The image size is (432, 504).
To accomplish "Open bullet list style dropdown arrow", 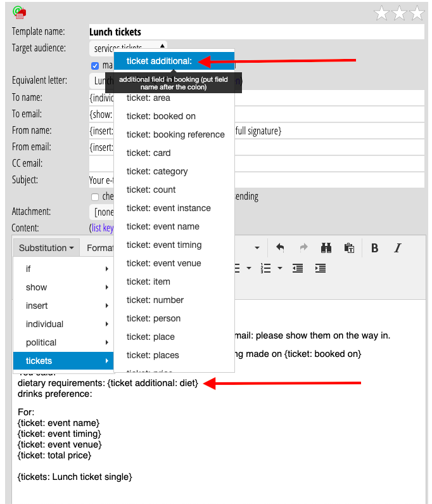I will 248,268.
